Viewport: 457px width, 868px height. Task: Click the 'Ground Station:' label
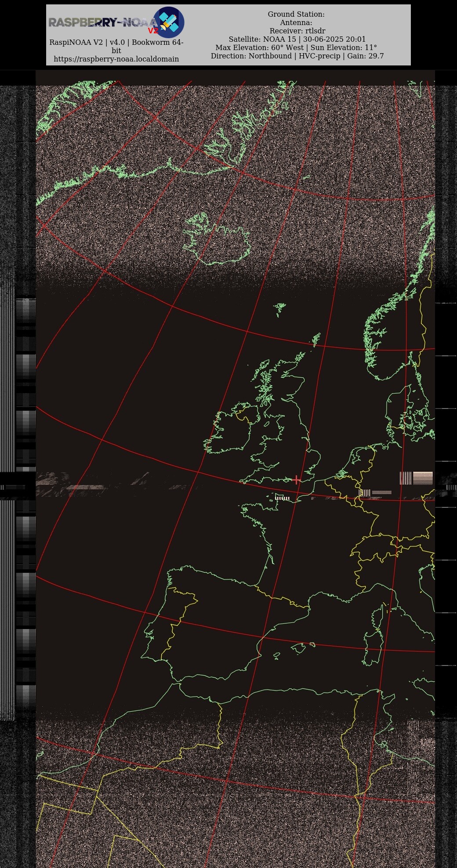[x=296, y=14]
